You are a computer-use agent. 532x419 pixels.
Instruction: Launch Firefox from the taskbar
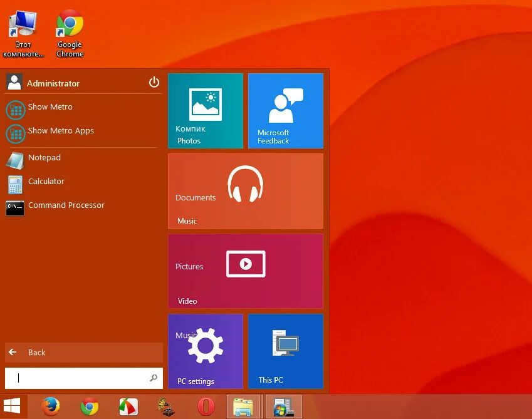click(51, 406)
